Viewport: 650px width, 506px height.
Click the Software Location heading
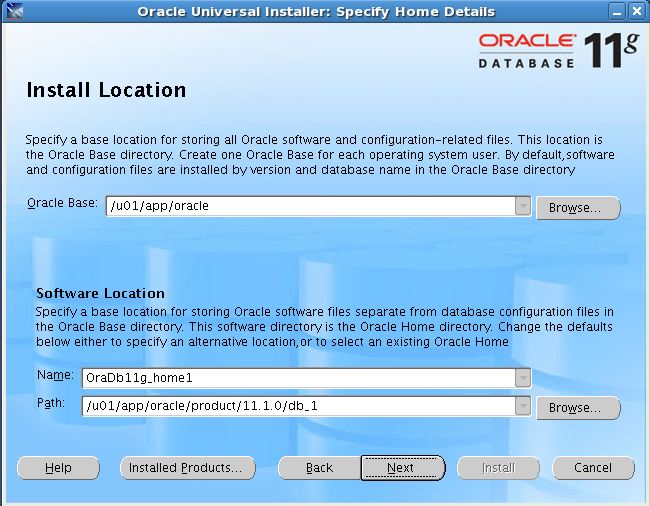click(x=100, y=293)
